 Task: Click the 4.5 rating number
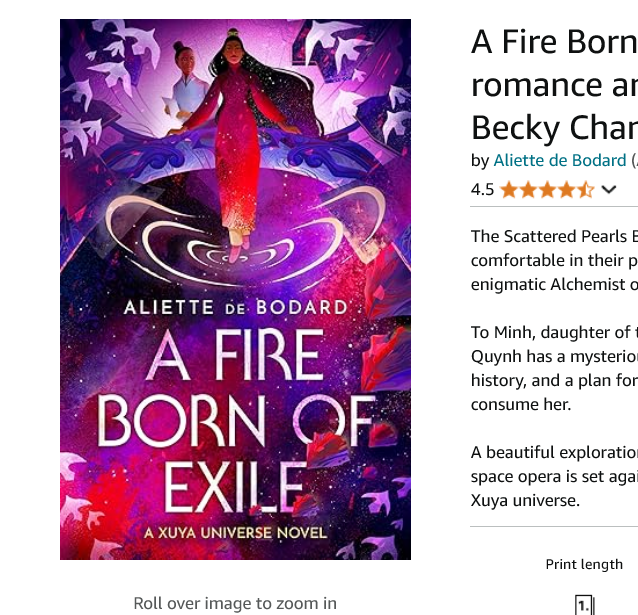click(482, 190)
